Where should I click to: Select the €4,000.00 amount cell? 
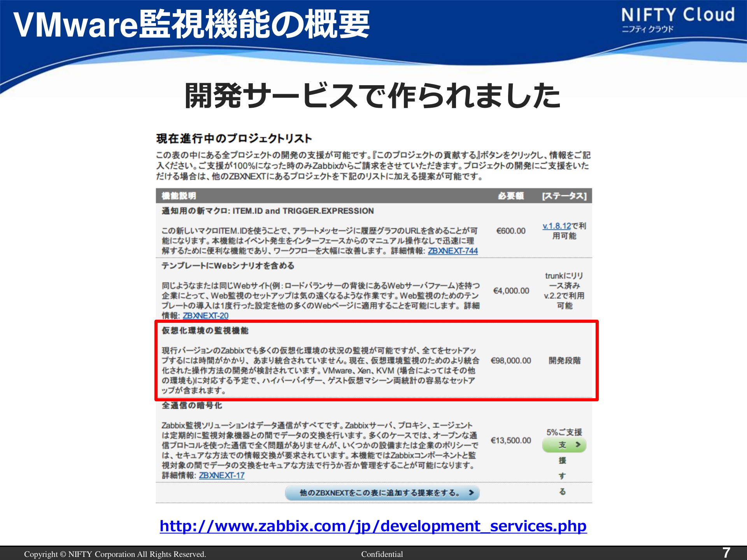pos(511,291)
